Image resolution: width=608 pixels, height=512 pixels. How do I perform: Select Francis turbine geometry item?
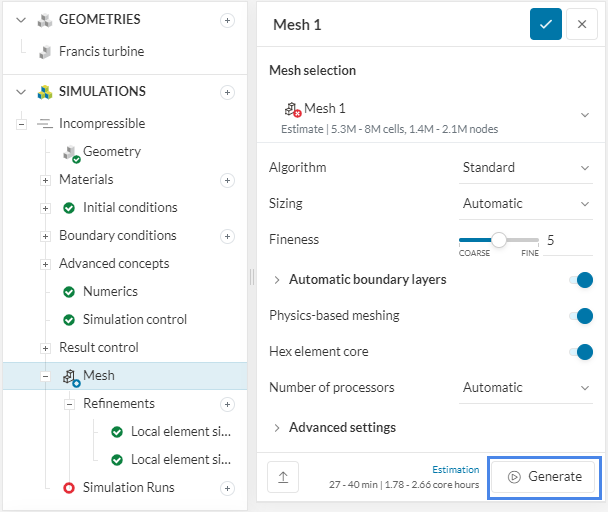101,52
